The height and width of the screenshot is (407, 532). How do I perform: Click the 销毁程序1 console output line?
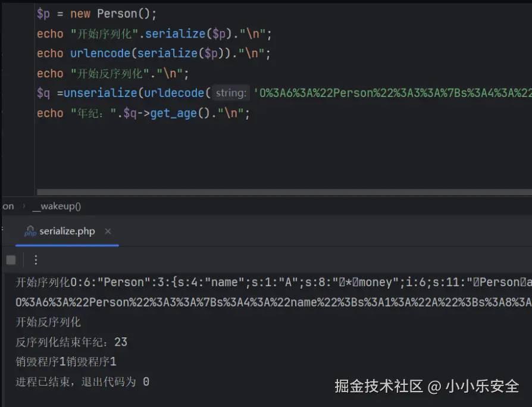tap(66, 362)
